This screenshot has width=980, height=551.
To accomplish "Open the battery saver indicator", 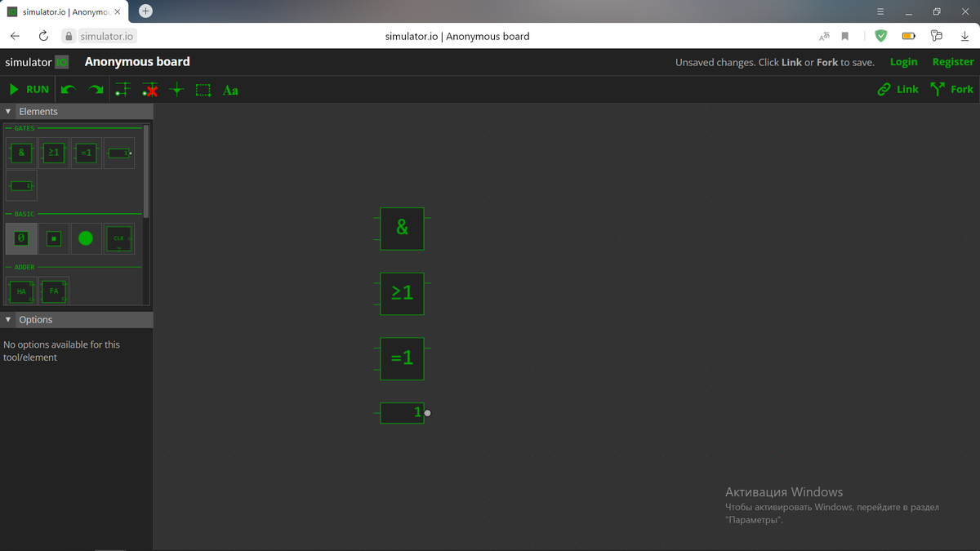I will 908,36.
